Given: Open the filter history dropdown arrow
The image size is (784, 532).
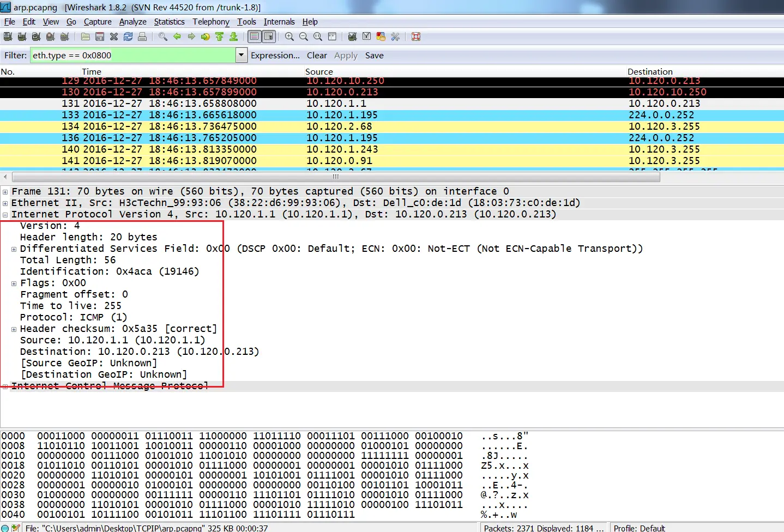Looking at the screenshot, I should (242, 55).
